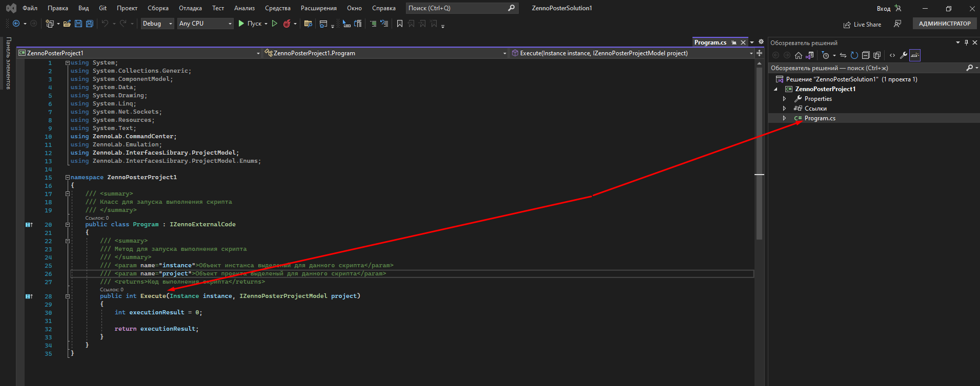Open the Пуск button dropdown arrow
Viewport: 980px width, 386px height.
click(266, 24)
